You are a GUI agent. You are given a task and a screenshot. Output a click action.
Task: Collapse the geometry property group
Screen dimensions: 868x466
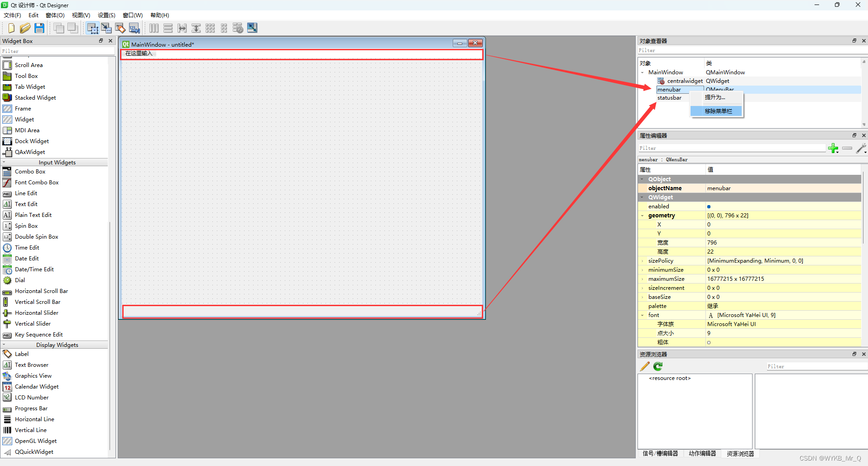[x=642, y=216]
